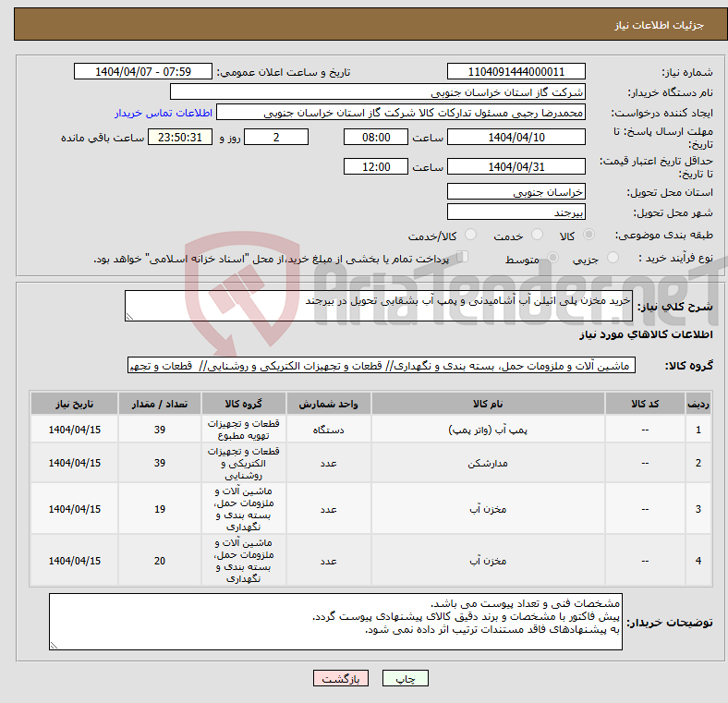Click the delivery city بیرجند field
This screenshot has width=728, height=703.
pos(516,212)
